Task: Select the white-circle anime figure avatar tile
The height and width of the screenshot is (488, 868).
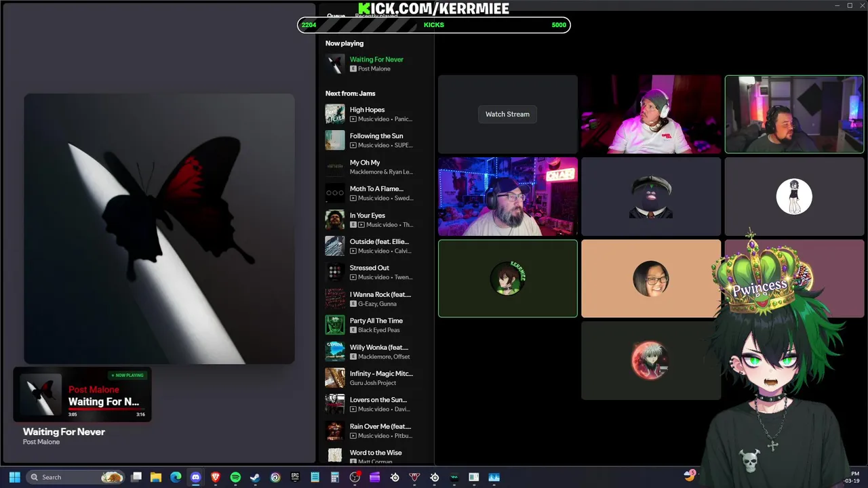Action: pos(794,197)
